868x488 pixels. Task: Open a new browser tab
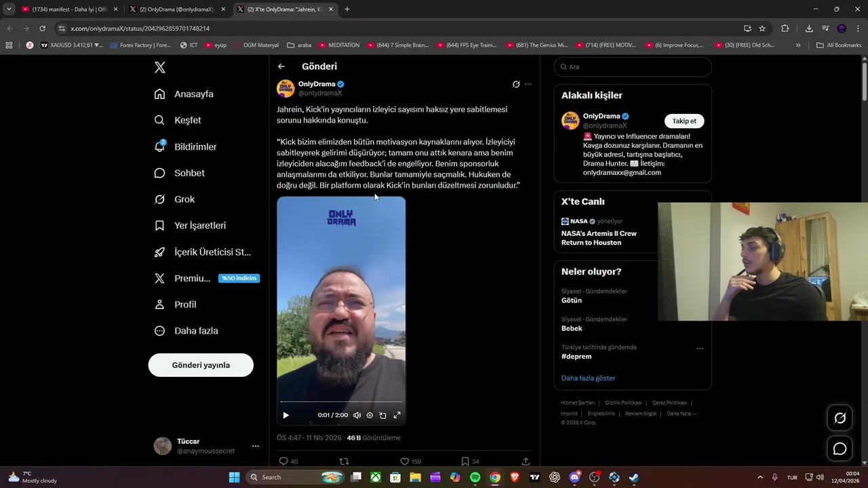click(x=347, y=9)
